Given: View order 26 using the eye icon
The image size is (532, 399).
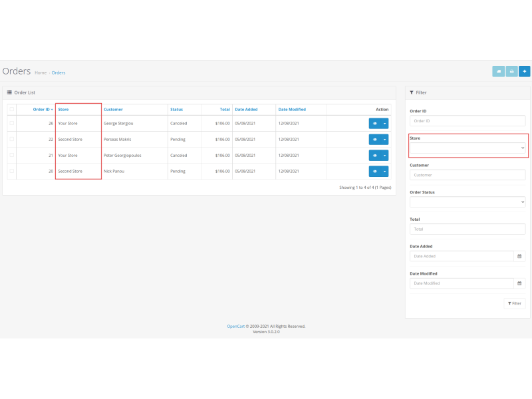Looking at the screenshot, I should pyautogui.click(x=375, y=123).
